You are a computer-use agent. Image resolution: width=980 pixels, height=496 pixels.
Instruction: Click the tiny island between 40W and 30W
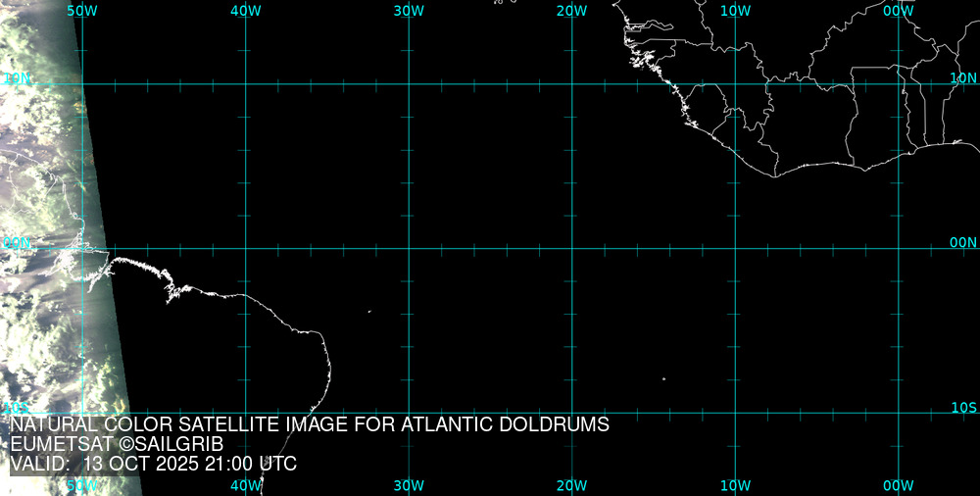coord(369,312)
